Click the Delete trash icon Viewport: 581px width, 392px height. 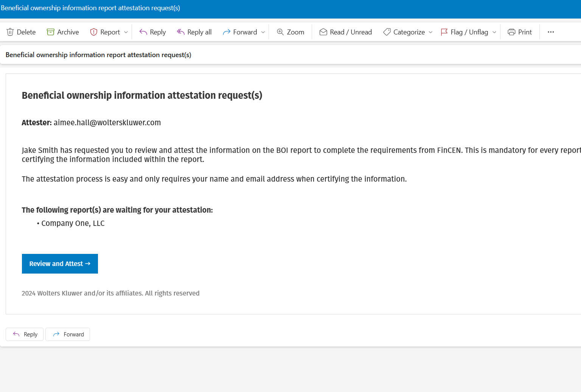[x=10, y=32]
